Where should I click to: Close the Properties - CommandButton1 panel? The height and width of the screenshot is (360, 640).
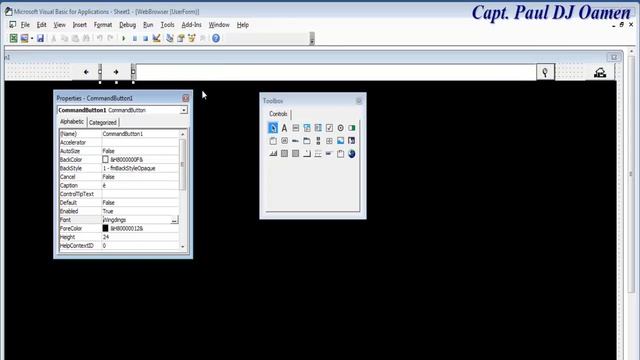click(186, 98)
